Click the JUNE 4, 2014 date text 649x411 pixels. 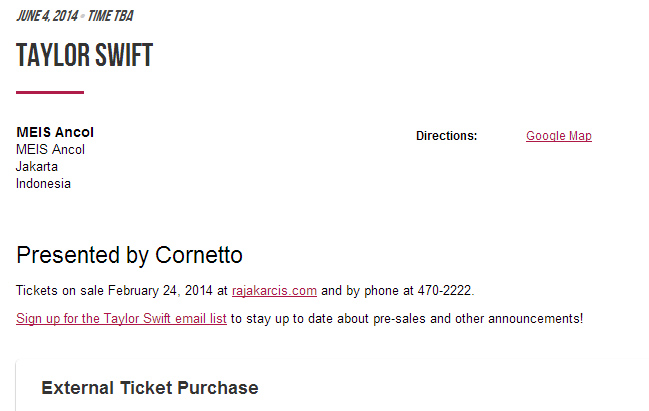point(49,16)
